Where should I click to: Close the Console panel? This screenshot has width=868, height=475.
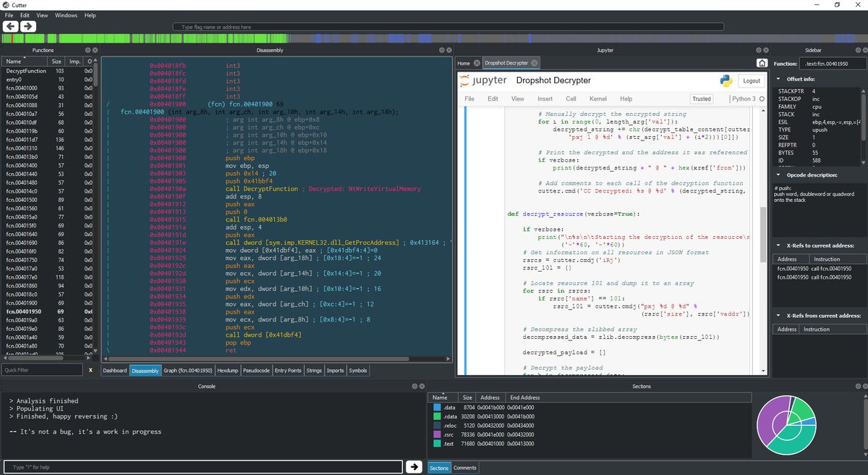(x=421, y=386)
